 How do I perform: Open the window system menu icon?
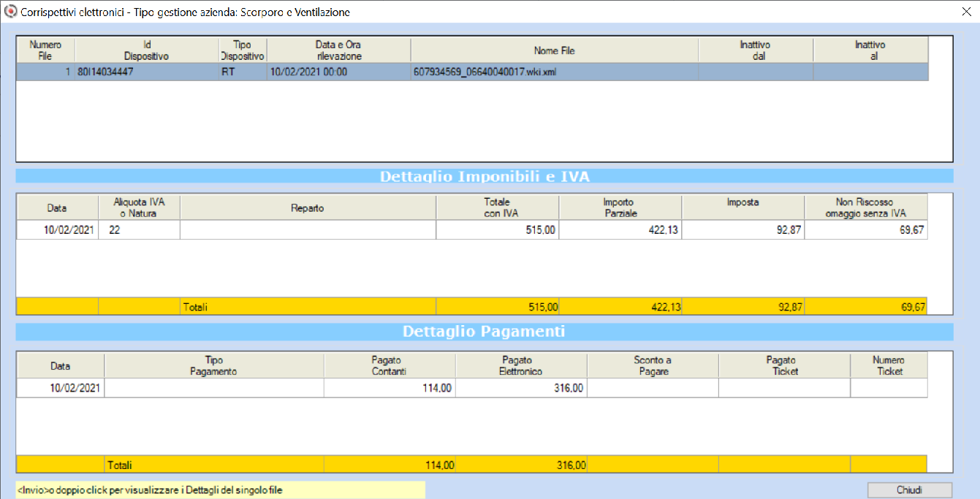[x=10, y=12]
